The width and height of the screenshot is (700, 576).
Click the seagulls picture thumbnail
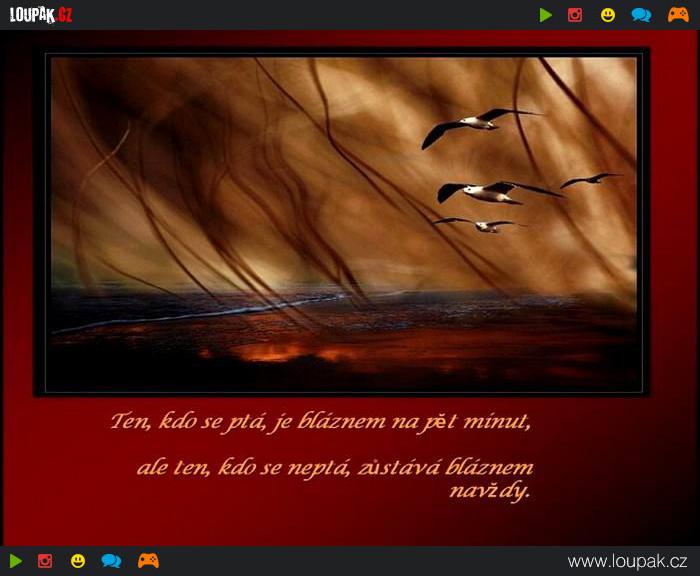click(342, 222)
